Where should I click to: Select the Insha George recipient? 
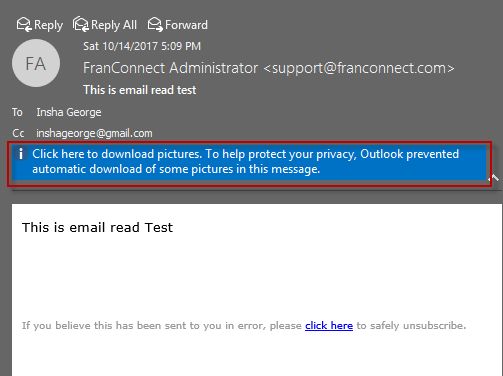click(x=69, y=112)
